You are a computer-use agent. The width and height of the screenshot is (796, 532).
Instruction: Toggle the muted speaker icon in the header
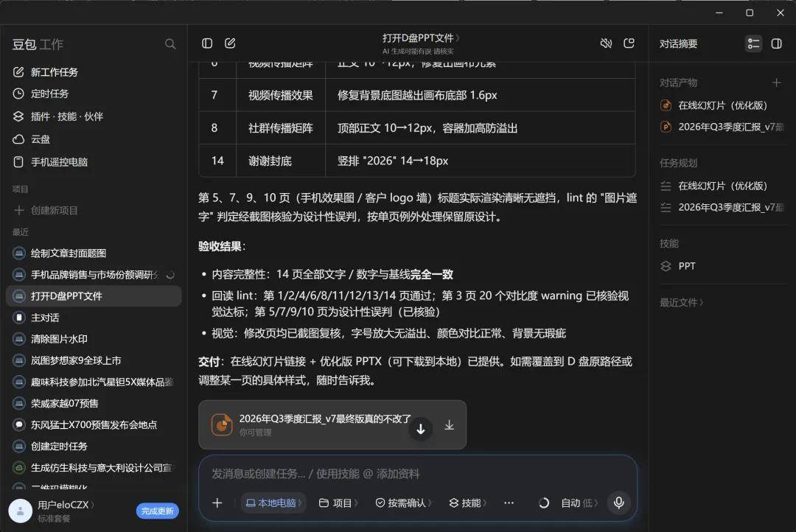(x=606, y=43)
